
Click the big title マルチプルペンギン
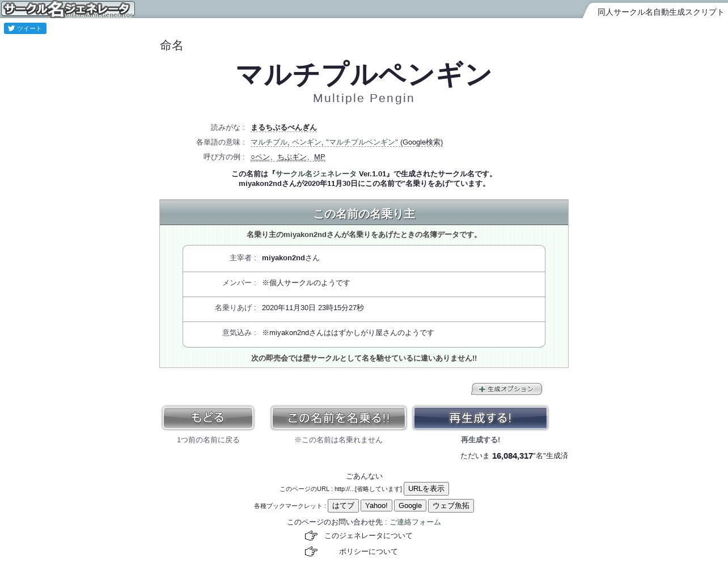[364, 75]
